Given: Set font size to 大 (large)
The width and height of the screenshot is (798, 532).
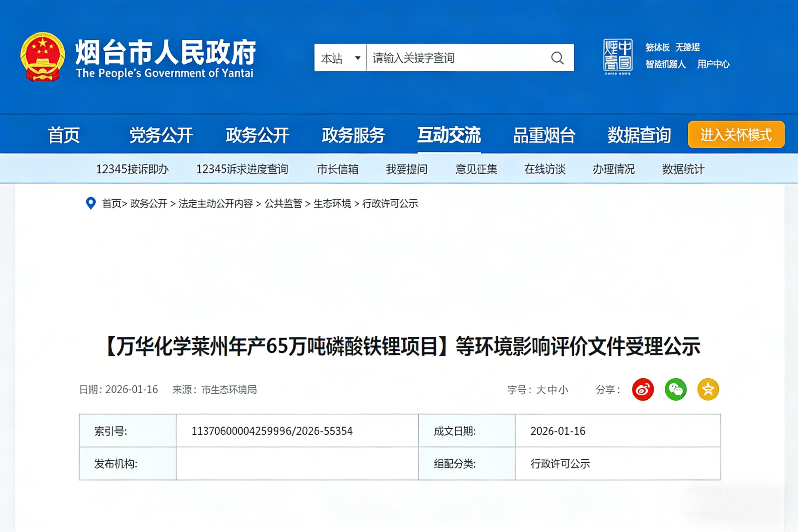Looking at the screenshot, I should pyautogui.click(x=541, y=389).
